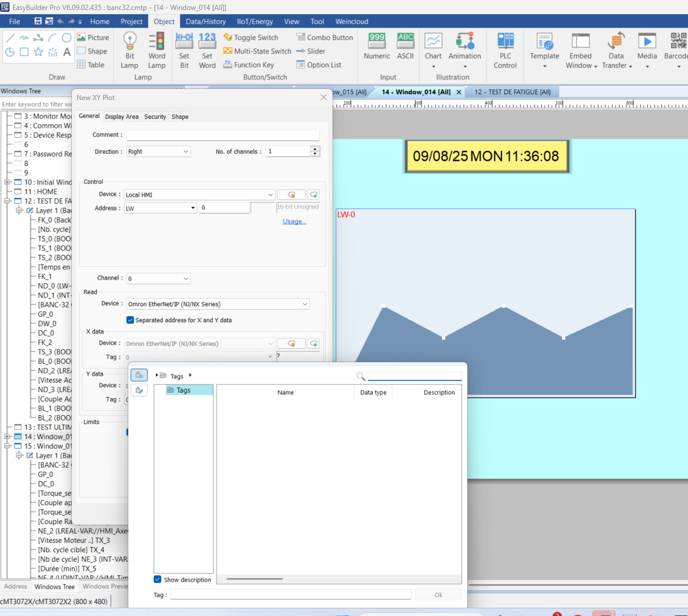
Task: Switch to the Display Area tab
Action: click(x=122, y=117)
